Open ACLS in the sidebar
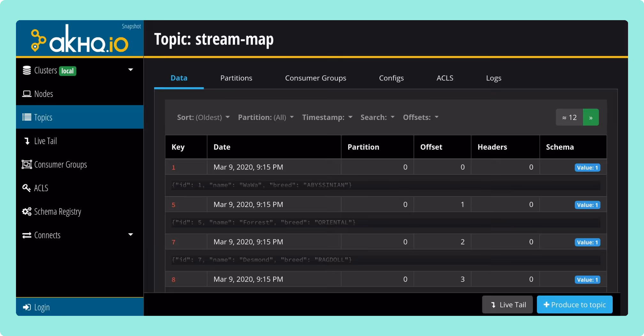 click(x=80, y=188)
